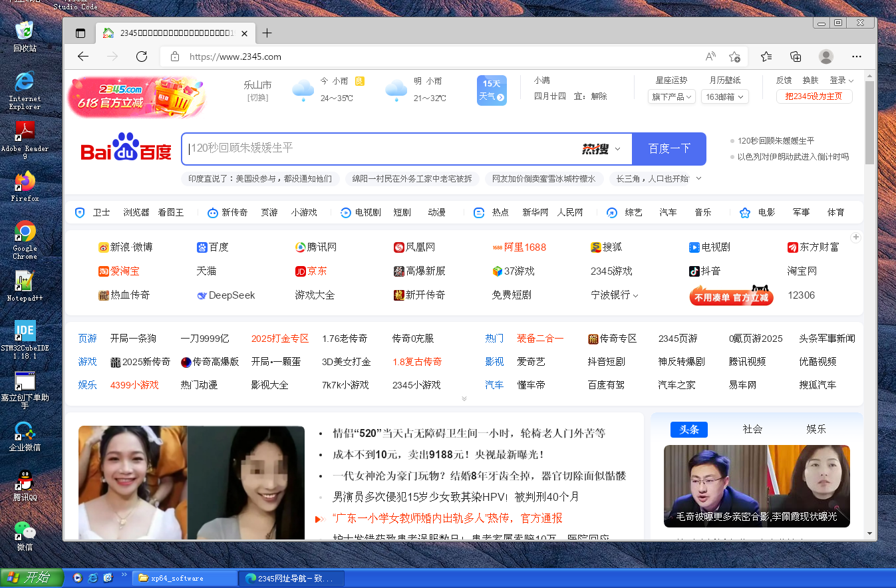Screen dimensions: 896x588
Task: Open the 毛奇 news thumbnail
Action: point(757,486)
